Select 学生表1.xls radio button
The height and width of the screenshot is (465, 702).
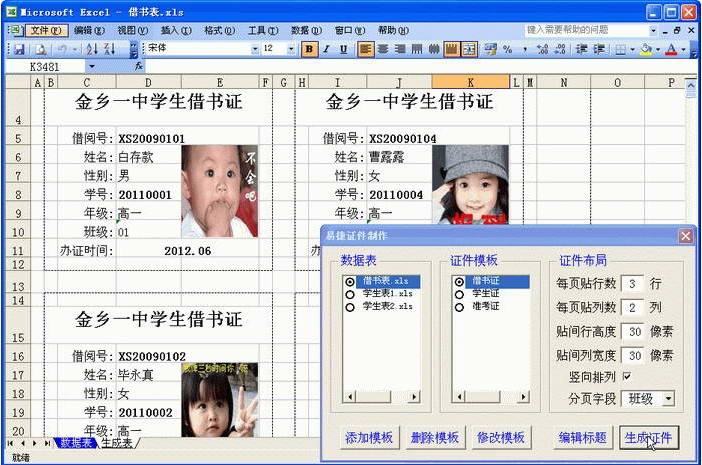point(350,294)
